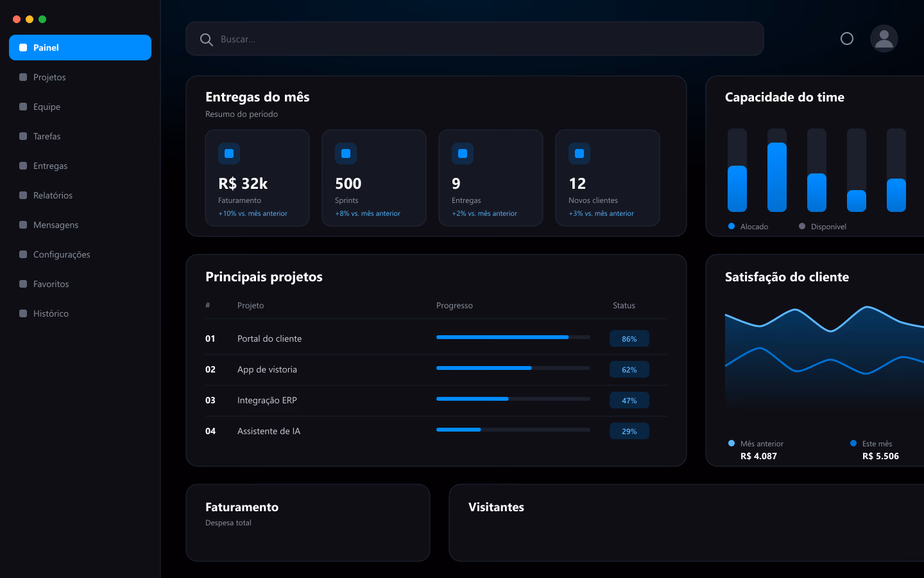924x578 pixels.
Task: Select the R$ 32k value
Action: [243, 184]
